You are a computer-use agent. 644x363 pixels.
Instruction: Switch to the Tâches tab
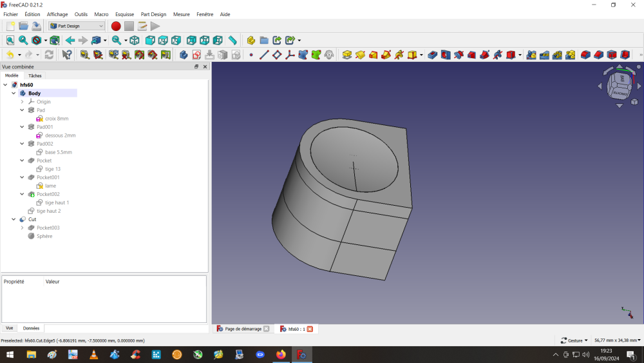35,75
